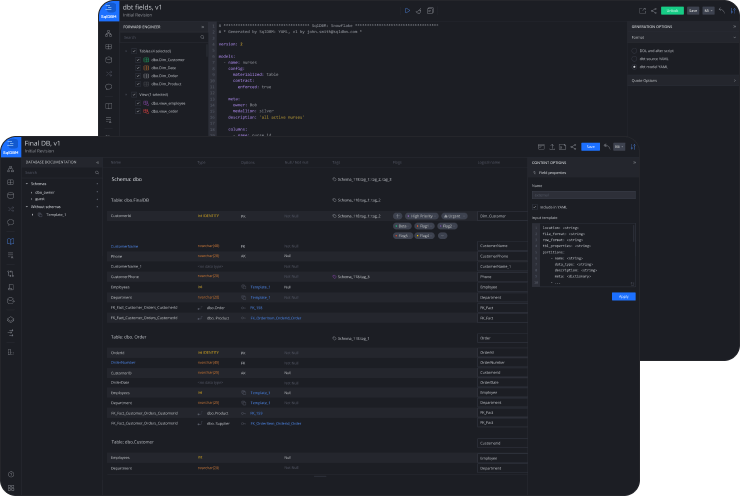
Task: Click the undo arrow next to Save
Action: (x=606, y=146)
